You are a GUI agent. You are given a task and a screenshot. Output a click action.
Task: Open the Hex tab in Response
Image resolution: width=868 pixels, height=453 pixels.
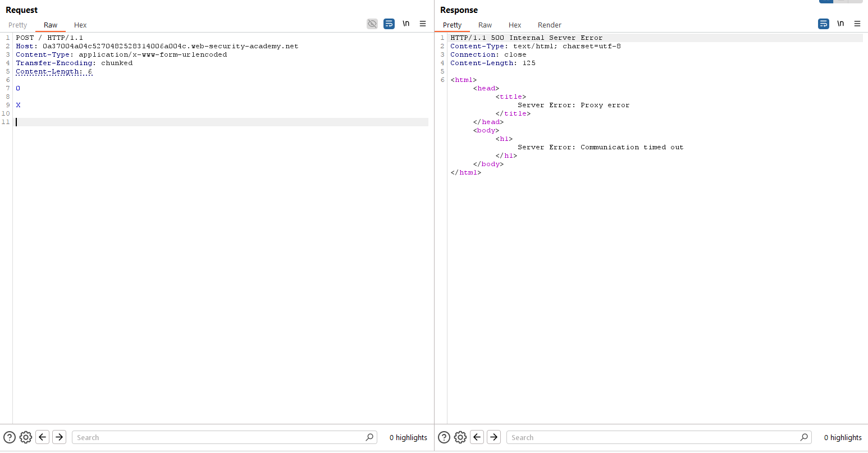pos(515,25)
